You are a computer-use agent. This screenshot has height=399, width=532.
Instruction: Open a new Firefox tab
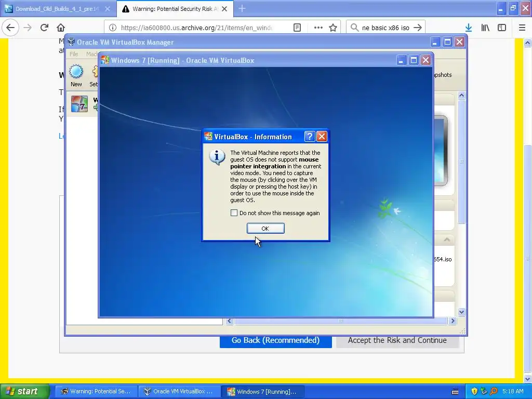click(242, 9)
